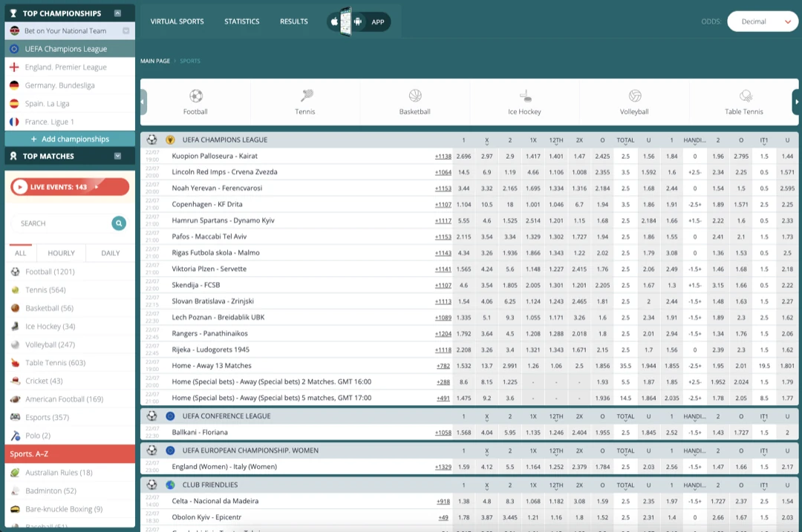This screenshot has width=802, height=532.
Task: Select the Volleyball icon in carousel
Action: point(635,96)
